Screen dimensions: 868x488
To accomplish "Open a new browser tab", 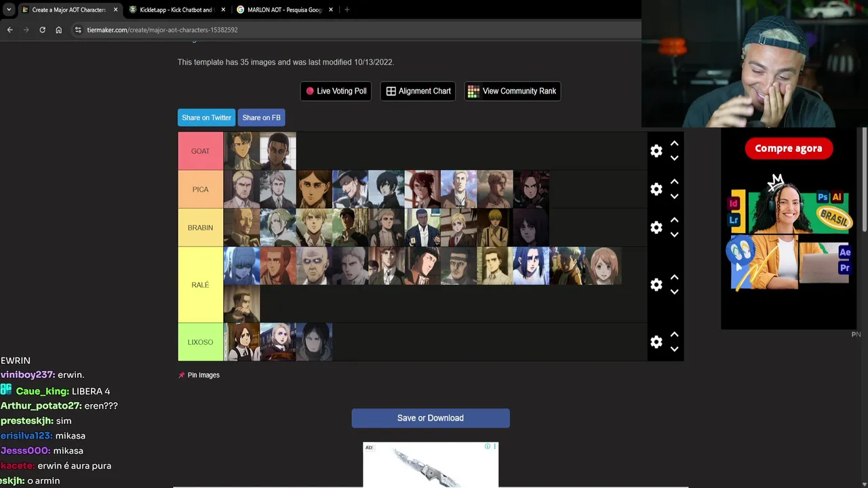I will point(347,9).
